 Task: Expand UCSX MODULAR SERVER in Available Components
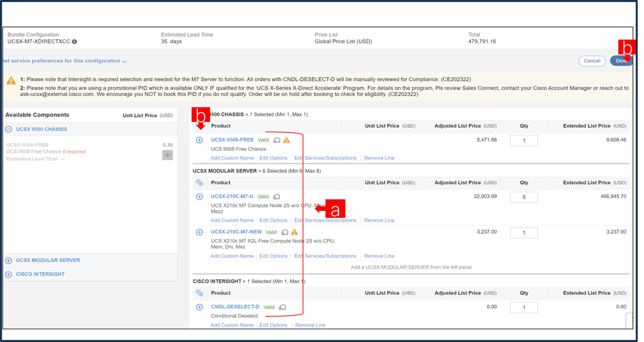(9, 261)
